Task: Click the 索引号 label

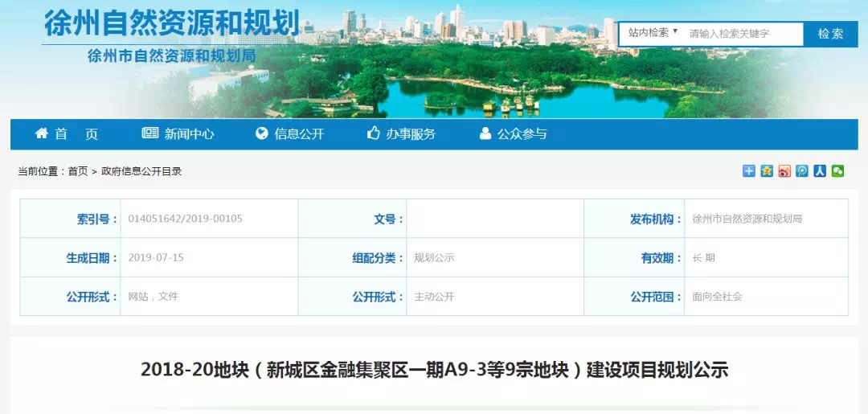Action: tap(97, 219)
